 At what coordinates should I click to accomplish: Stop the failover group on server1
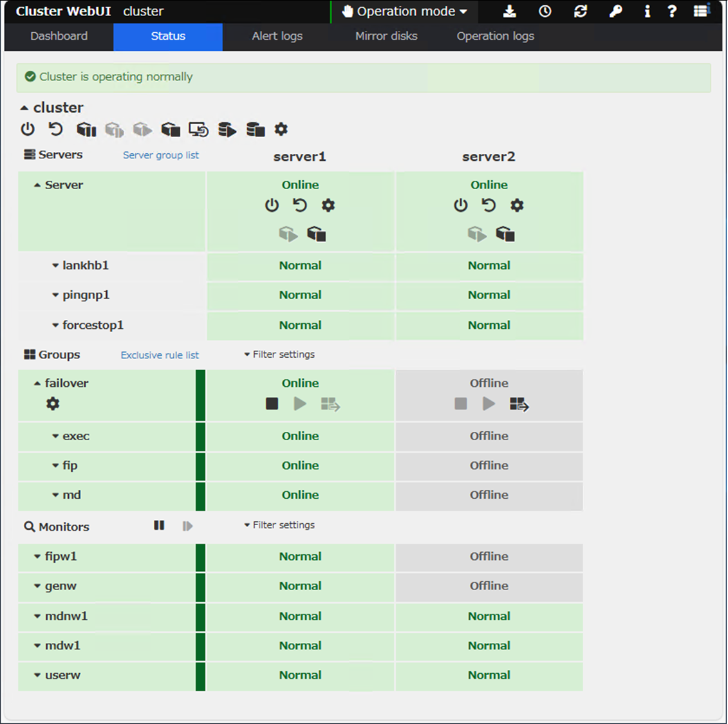click(272, 404)
